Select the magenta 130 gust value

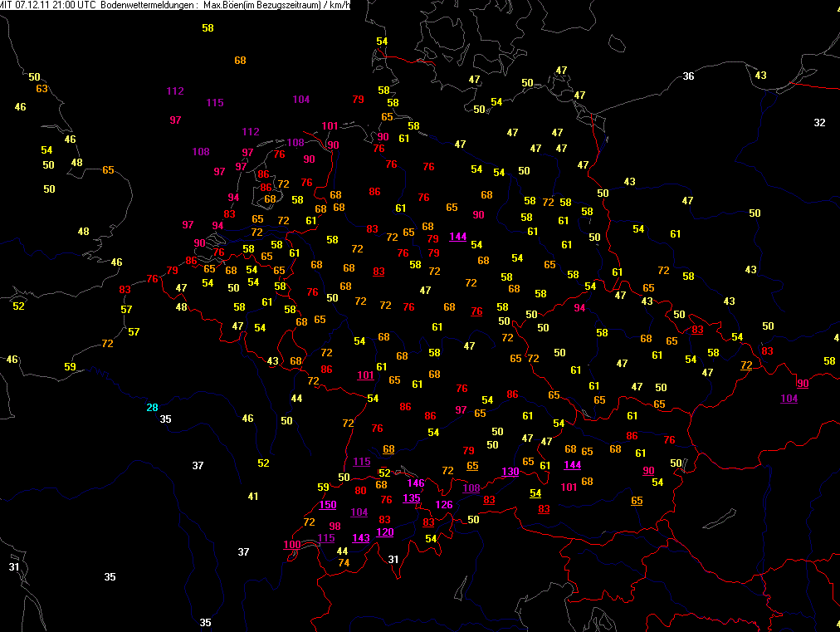(510, 472)
